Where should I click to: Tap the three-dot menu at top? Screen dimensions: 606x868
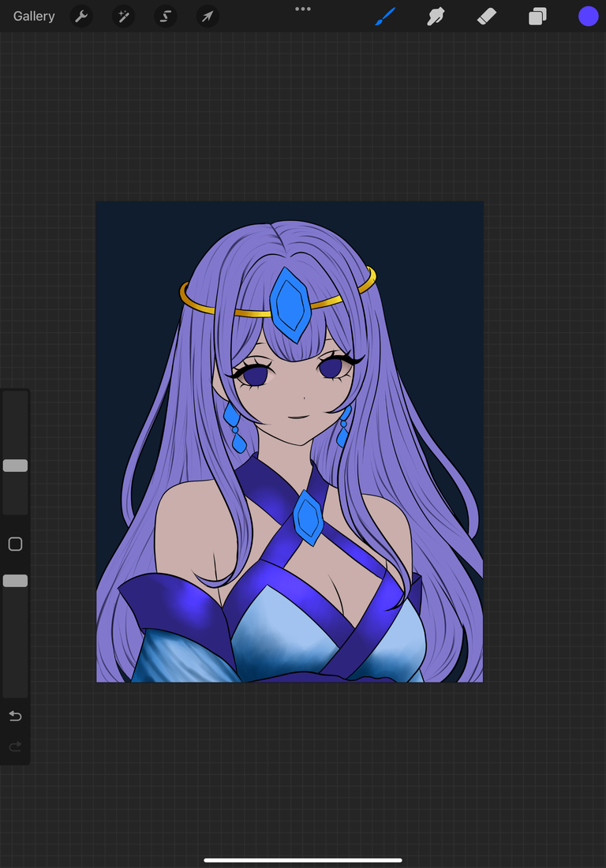303,9
